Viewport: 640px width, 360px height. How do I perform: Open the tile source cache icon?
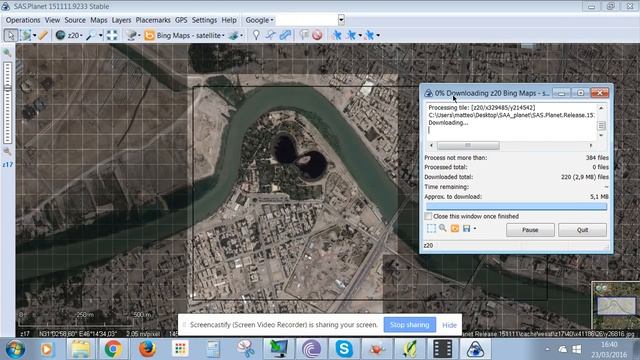tap(131, 36)
